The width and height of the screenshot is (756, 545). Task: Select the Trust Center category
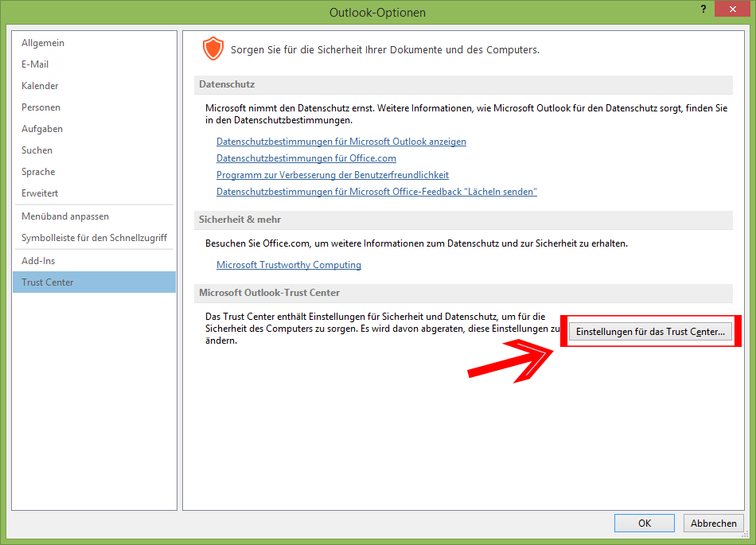point(94,282)
